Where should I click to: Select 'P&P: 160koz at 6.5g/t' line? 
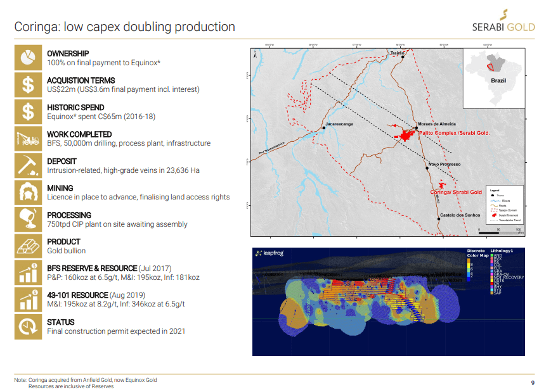coord(124,277)
